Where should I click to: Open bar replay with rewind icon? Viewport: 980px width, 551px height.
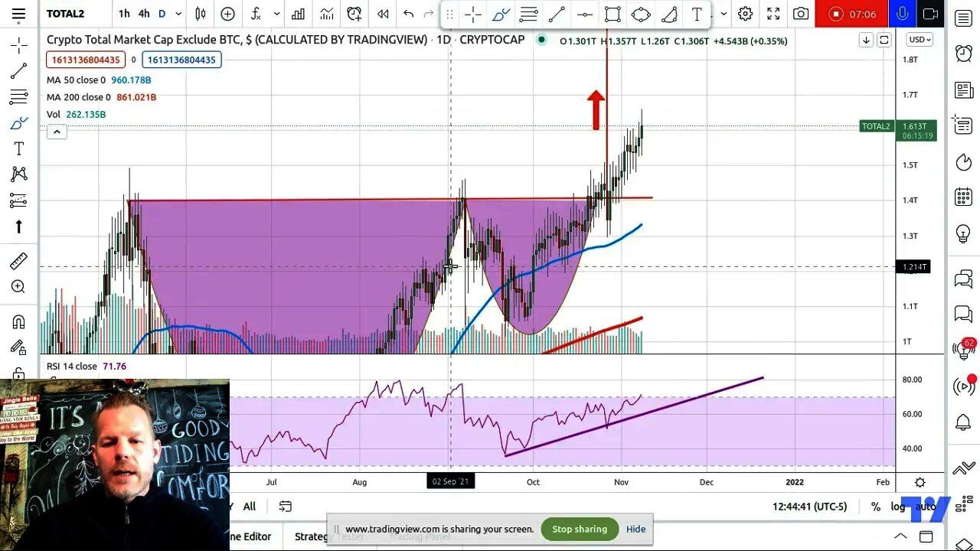(383, 14)
